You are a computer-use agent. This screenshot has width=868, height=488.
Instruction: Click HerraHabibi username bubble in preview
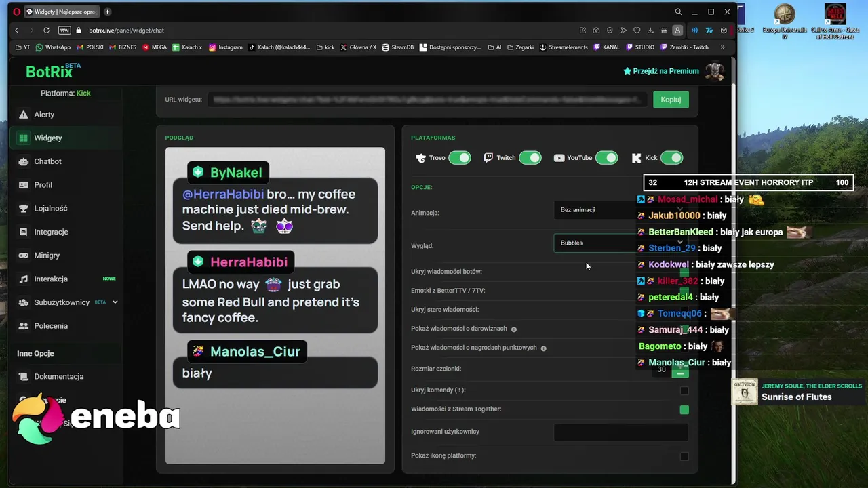[x=241, y=262]
